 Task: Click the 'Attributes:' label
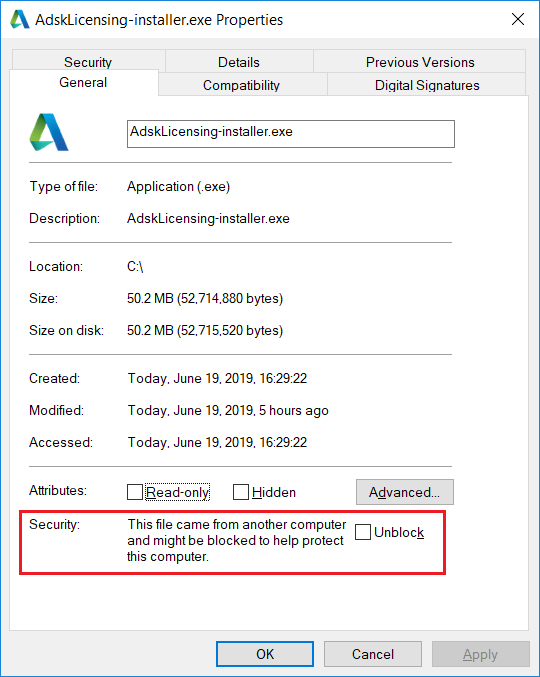(58, 490)
